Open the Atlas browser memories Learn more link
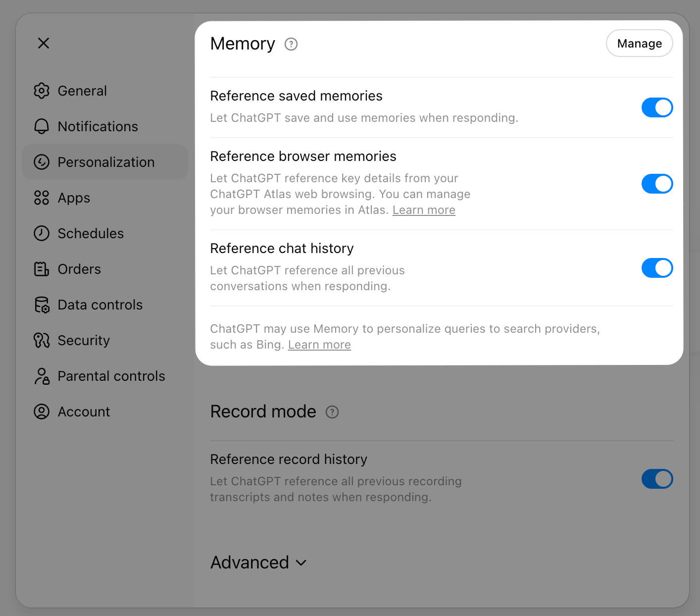The image size is (700, 616). tap(424, 209)
